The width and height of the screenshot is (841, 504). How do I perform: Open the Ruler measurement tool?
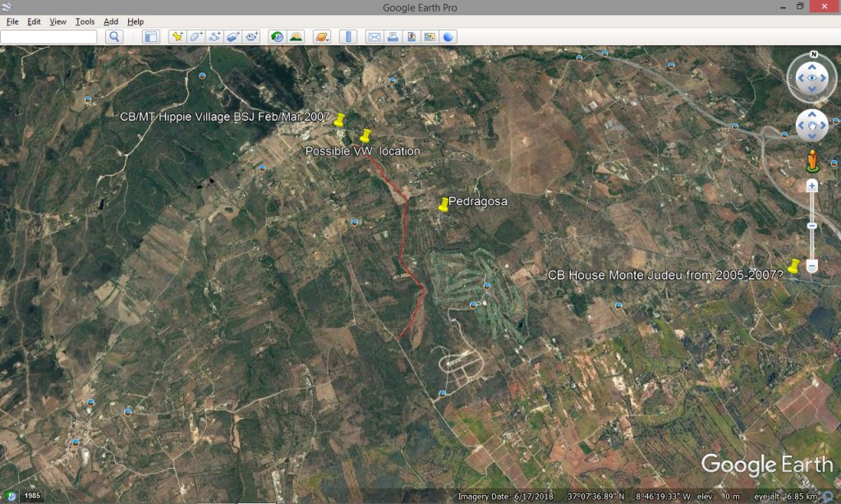pos(348,37)
